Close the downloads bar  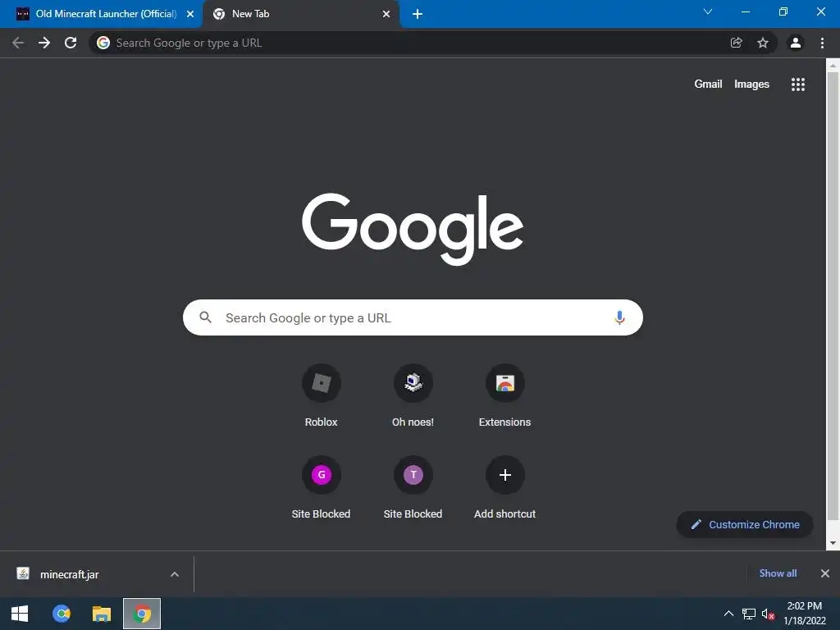[x=825, y=573]
